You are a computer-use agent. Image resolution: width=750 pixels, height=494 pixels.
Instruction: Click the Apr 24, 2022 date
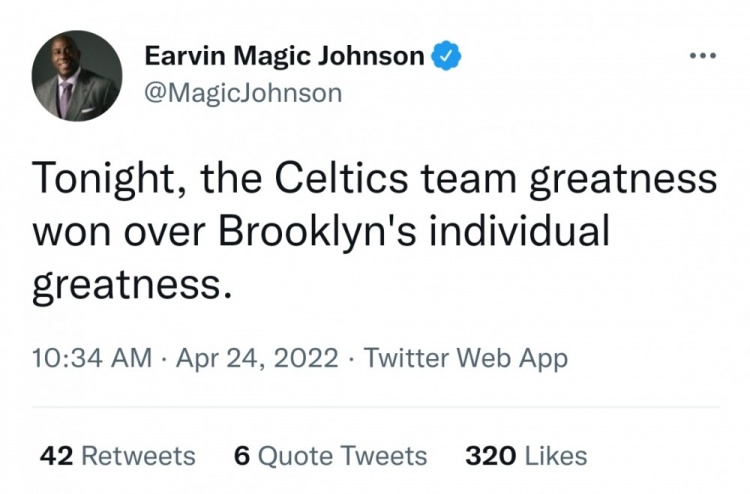click(257, 358)
